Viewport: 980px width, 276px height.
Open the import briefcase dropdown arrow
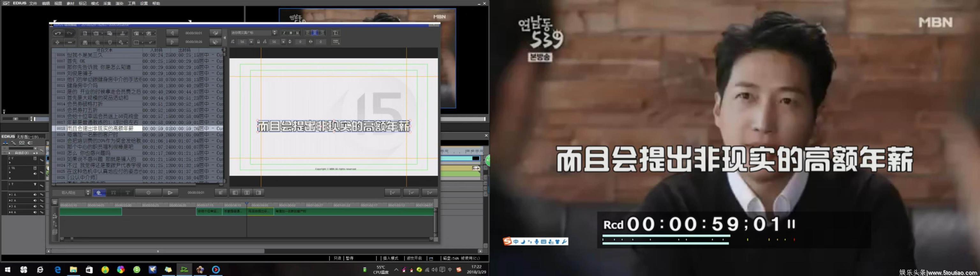[143, 34]
